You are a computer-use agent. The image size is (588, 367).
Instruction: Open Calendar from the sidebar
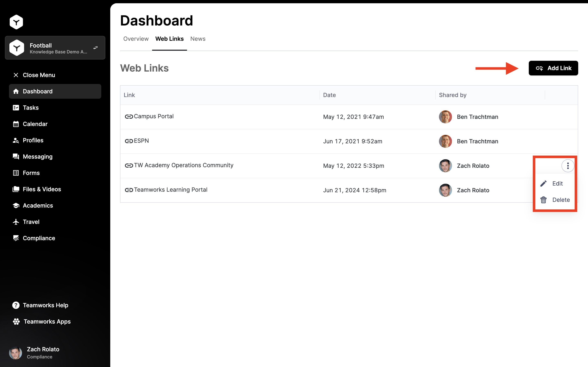coord(35,124)
